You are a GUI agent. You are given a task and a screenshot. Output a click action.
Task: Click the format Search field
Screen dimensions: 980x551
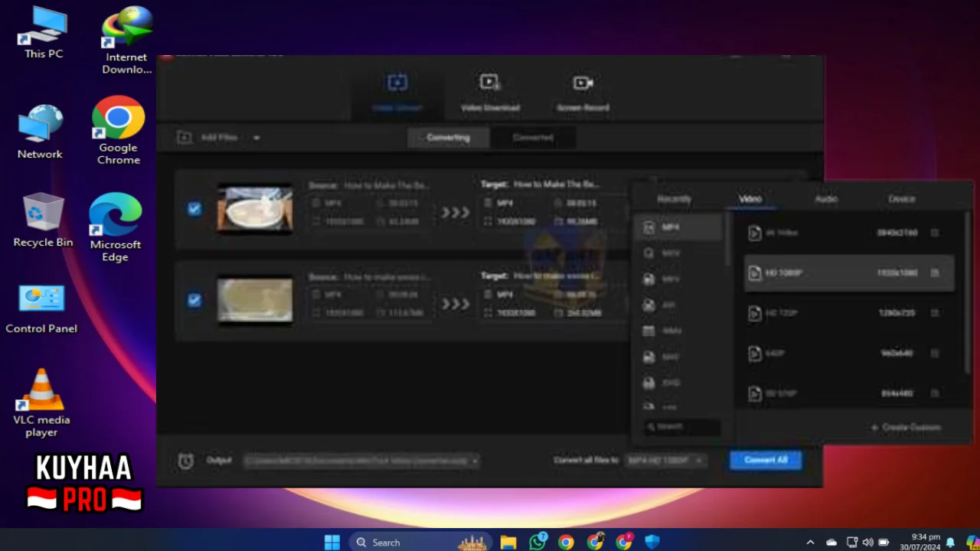681,427
